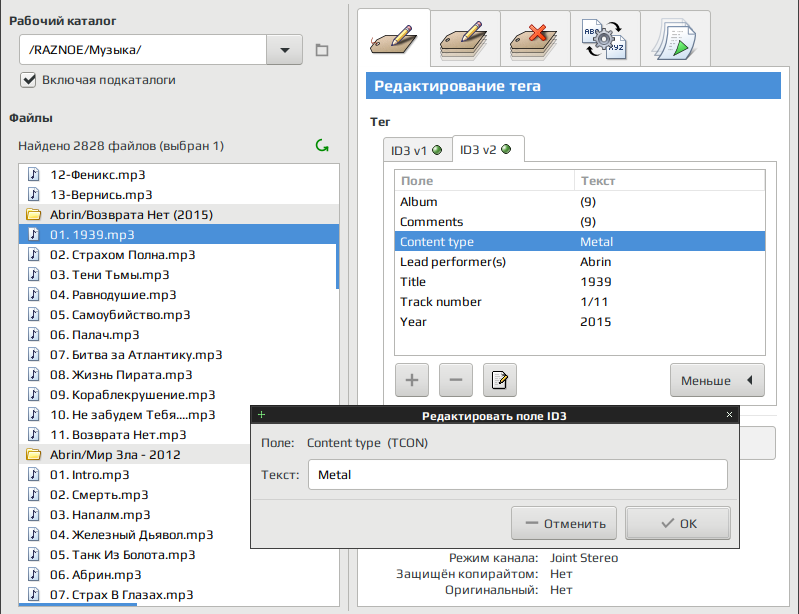Open the remove tags tab

pos(535,39)
